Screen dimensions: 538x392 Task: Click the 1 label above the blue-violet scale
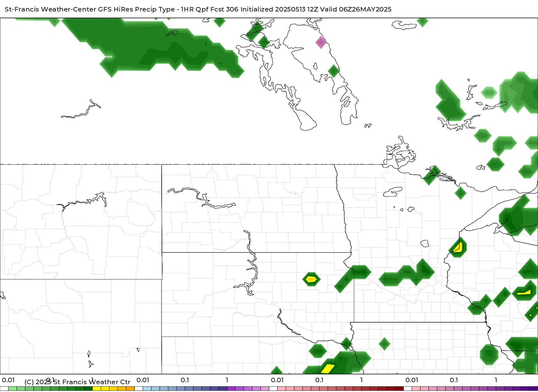pos(227,380)
